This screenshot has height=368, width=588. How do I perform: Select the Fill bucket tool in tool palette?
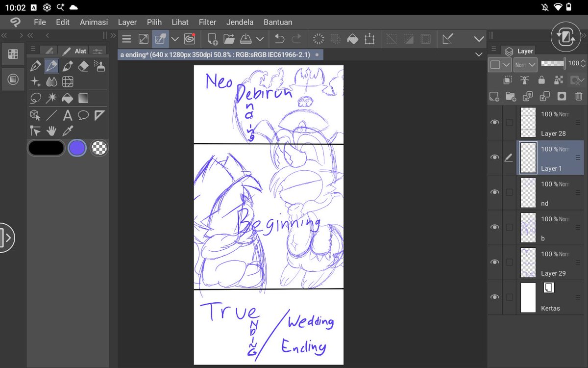coord(68,99)
